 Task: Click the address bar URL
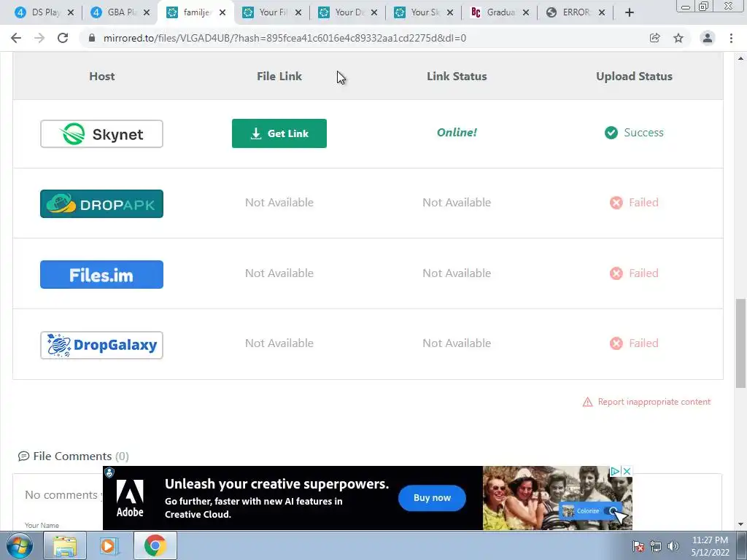click(285, 38)
